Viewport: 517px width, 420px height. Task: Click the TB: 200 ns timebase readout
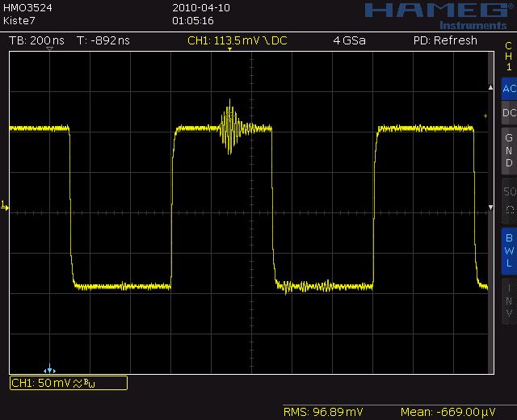36,40
